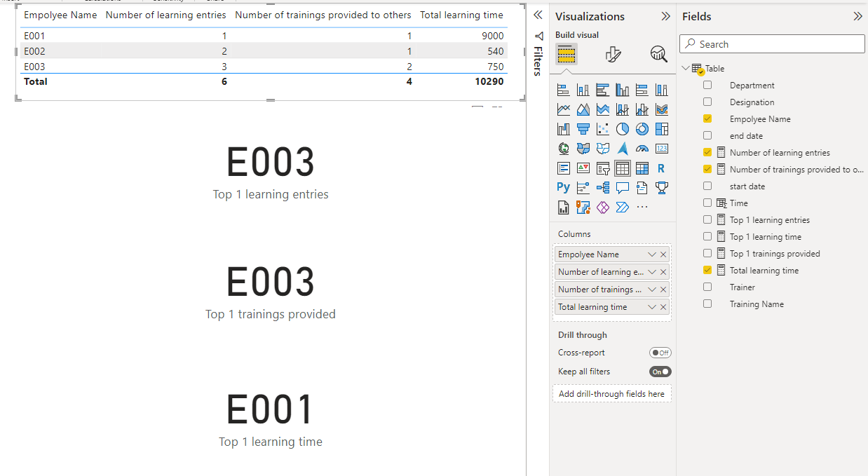This screenshot has height=476, width=868.
Task: Open Number of learning entries pill dropdown
Action: coord(652,272)
